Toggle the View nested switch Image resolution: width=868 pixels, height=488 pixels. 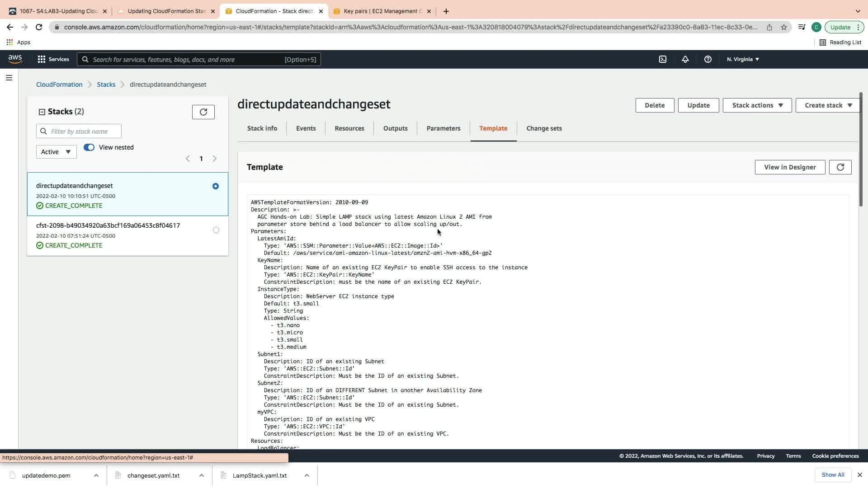coord(89,147)
